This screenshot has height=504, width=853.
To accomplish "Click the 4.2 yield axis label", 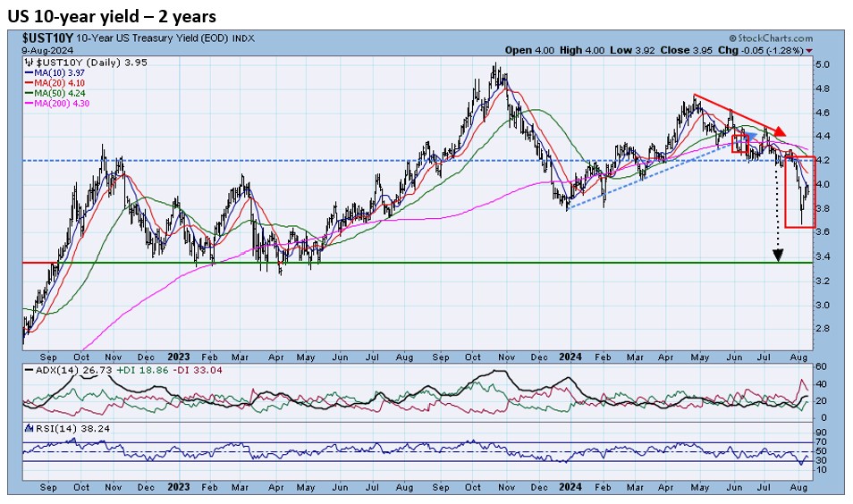I will click(x=823, y=160).
